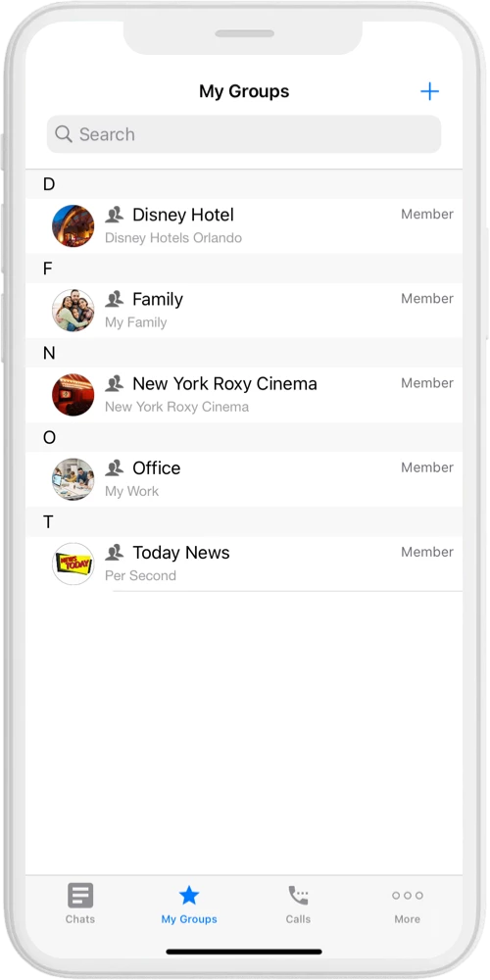490x980 pixels.
Task: Click the group icon beside Today News
Action: [x=114, y=553]
